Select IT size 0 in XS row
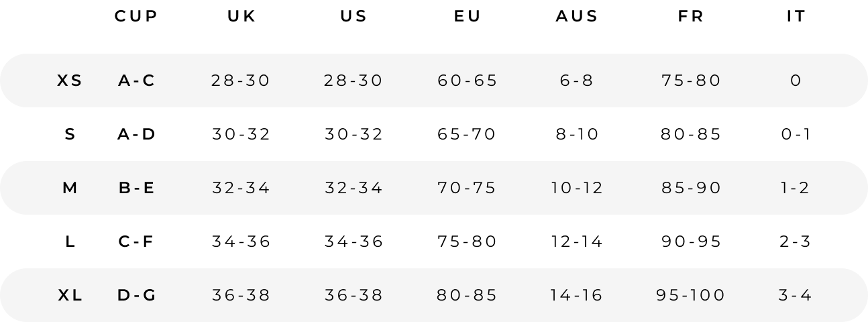The height and width of the screenshot is (322, 868). [x=796, y=80]
